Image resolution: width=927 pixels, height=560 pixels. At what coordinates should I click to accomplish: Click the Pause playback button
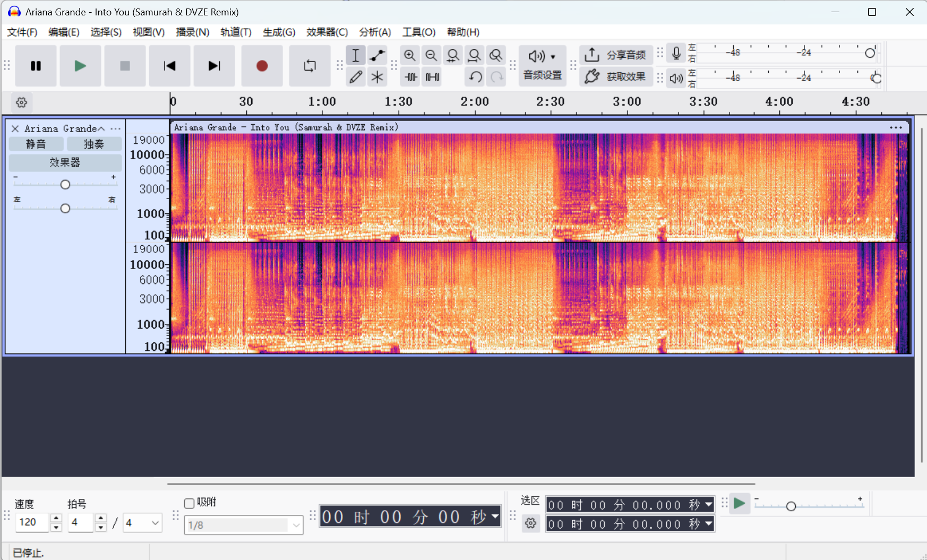36,66
